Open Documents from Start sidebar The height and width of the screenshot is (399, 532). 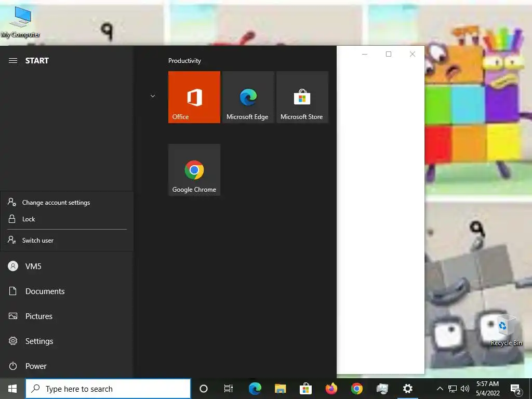pyautogui.click(x=67, y=291)
